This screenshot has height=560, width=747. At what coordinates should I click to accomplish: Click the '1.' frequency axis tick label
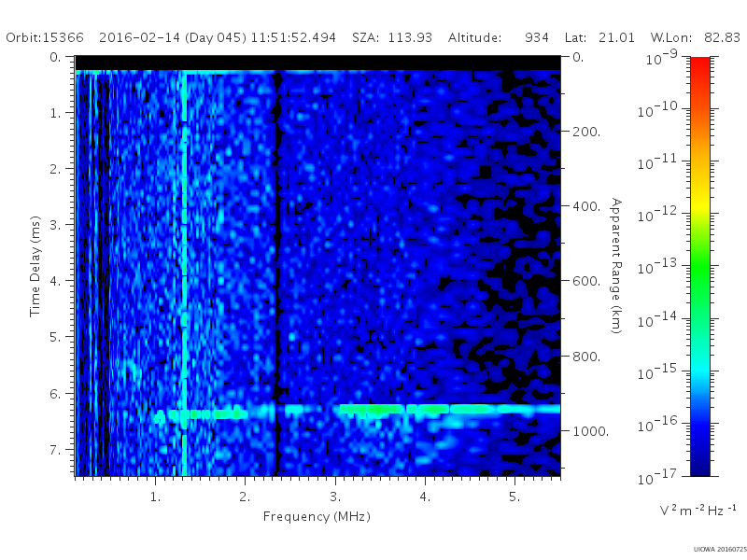(155, 497)
